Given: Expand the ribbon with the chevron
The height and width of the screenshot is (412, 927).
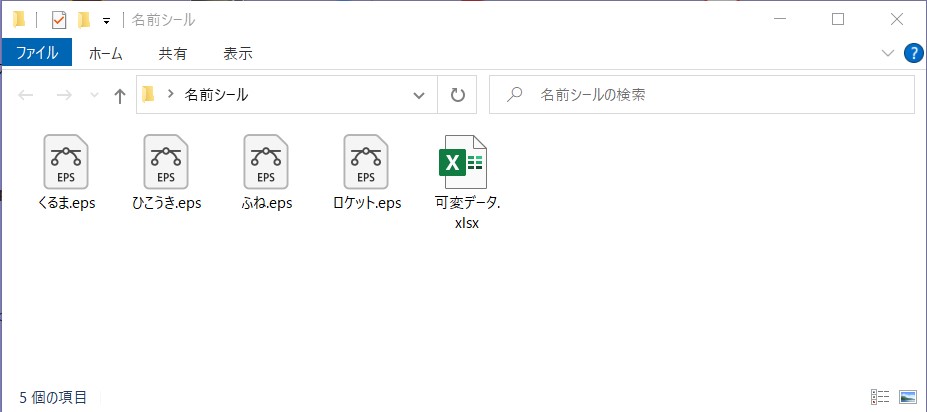Looking at the screenshot, I should click(888, 54).
